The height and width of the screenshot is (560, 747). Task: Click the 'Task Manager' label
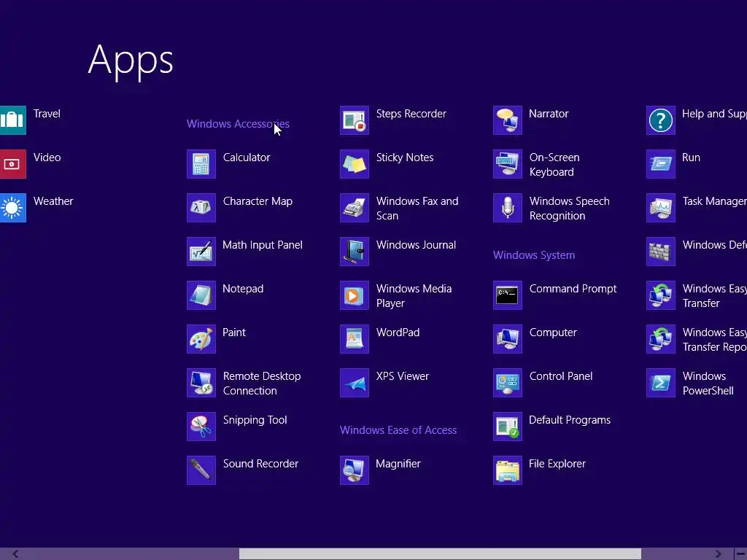click(x=715, y=201)
